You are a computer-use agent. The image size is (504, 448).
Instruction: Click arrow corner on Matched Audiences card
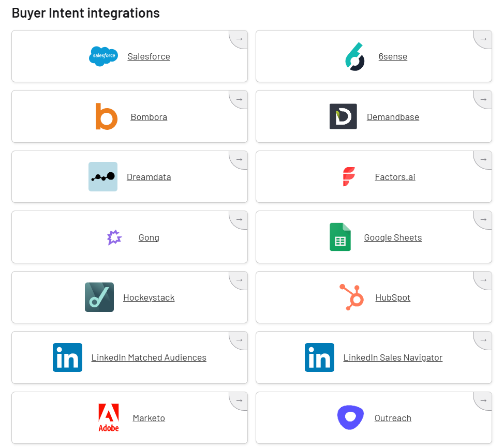[239, 340]
